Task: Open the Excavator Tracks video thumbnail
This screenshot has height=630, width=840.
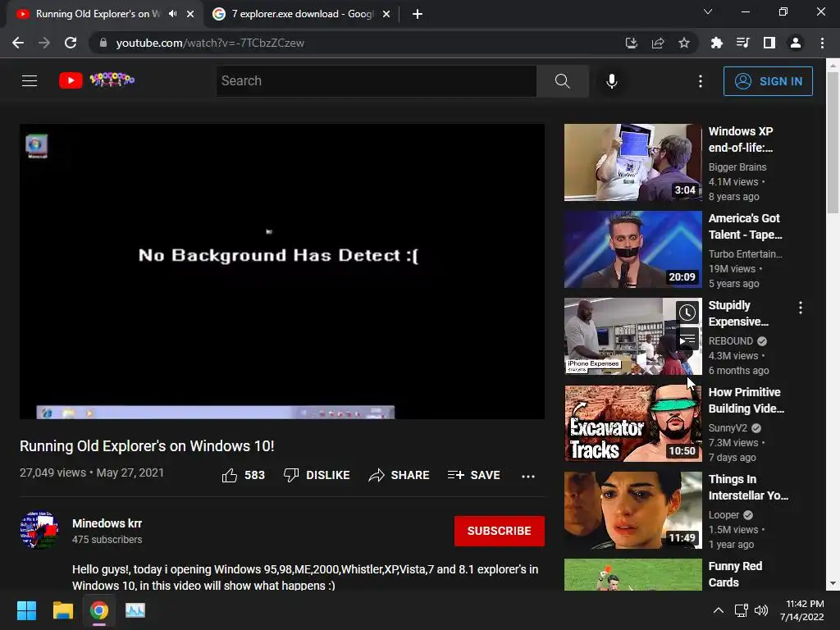Action: (632, 423)
